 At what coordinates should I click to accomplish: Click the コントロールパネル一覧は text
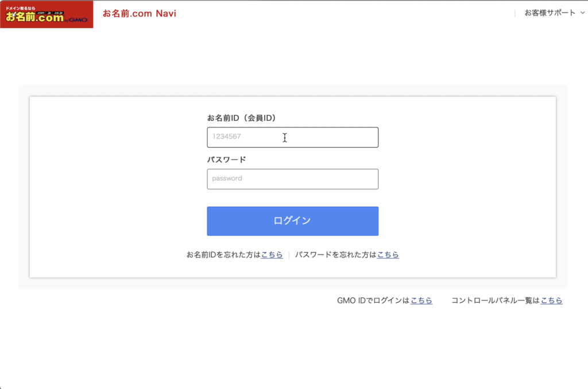pyautogui.click(x=495, y=301)
